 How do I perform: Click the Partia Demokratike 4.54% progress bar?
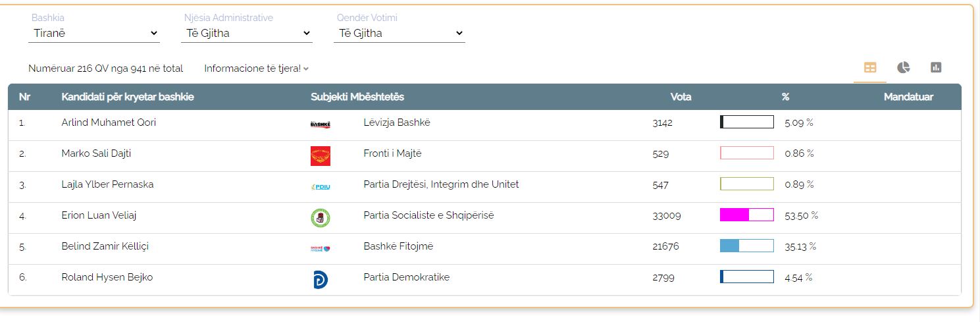click(747, 277)
